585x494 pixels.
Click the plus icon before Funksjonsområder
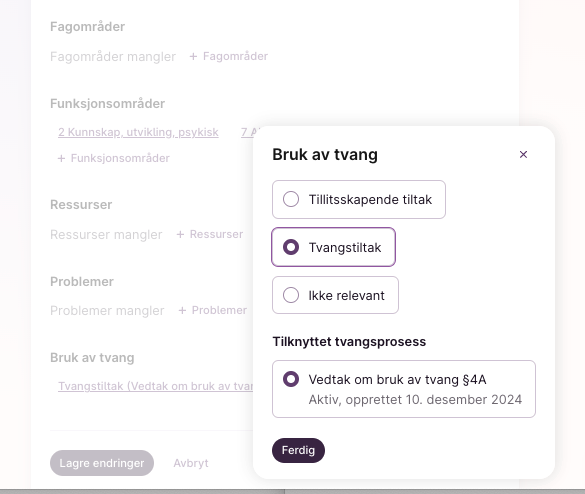pyautogui.click(x=61, y=158)
